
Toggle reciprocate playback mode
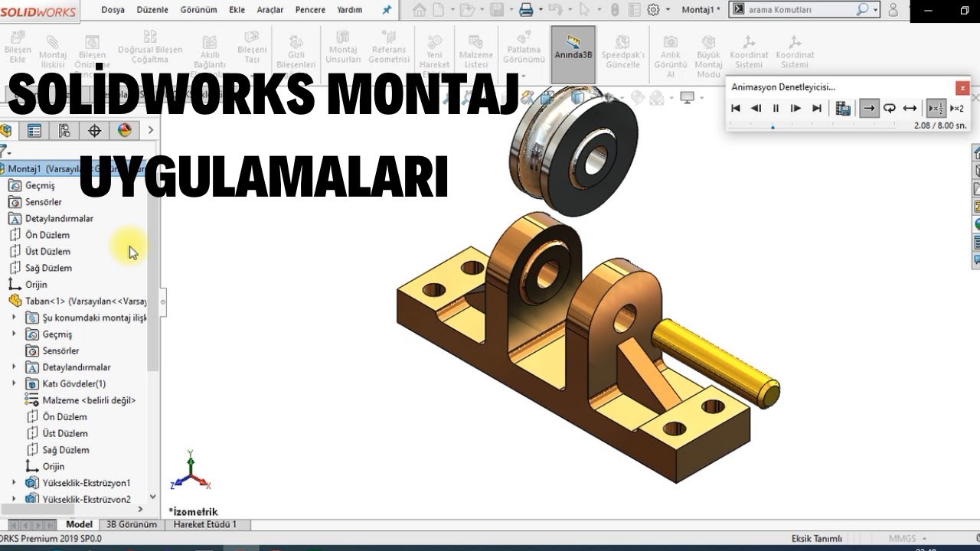(910, 108)
